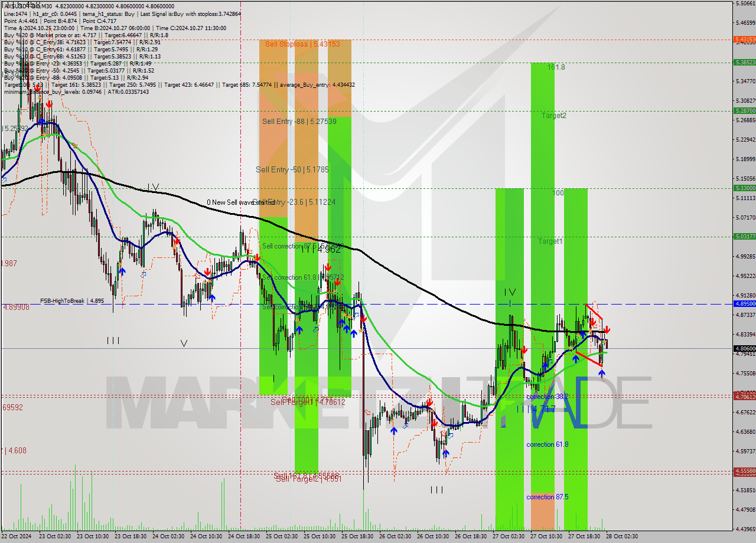The image size is (756, 543).
Task: Click the 'correction 38.2' label
Action: click(548, 397)
